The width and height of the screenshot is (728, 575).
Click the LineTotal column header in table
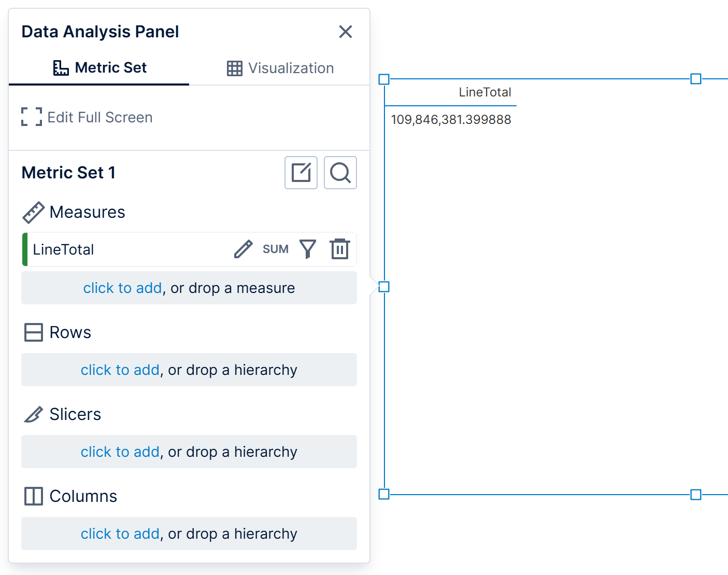tap(485, 92)
